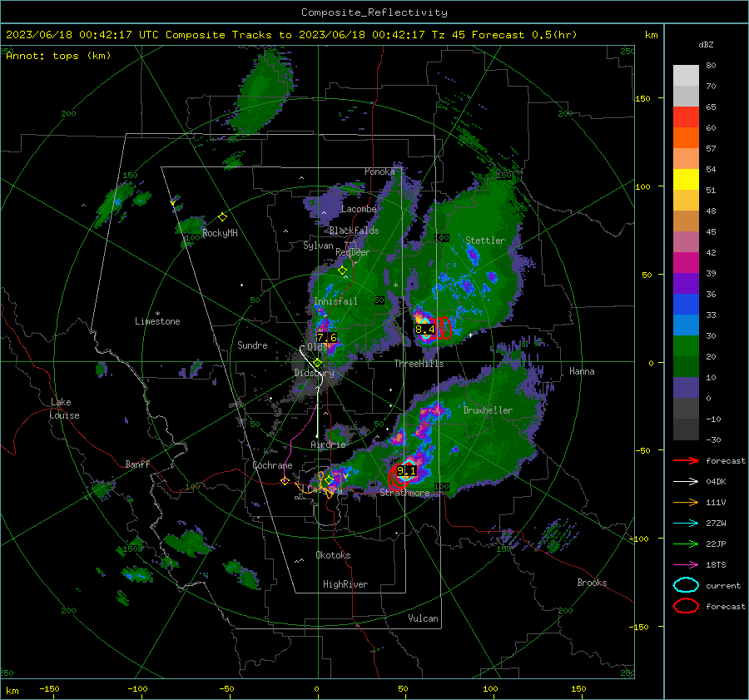Click the RockyMH label
The height and width of the screenshot is (700, 749).
(x=220, y=233)
